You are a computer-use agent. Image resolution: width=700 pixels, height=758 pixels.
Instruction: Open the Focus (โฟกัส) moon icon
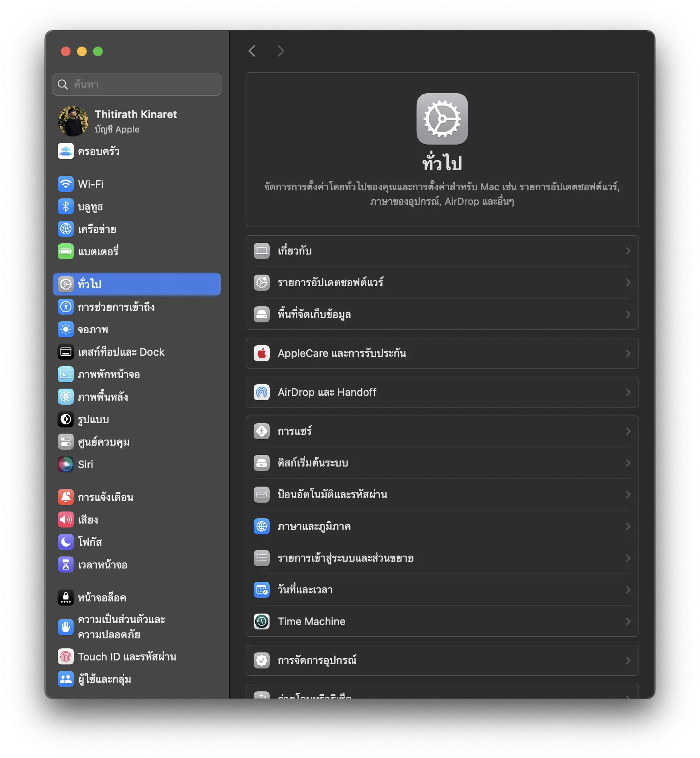click(66, 542)
